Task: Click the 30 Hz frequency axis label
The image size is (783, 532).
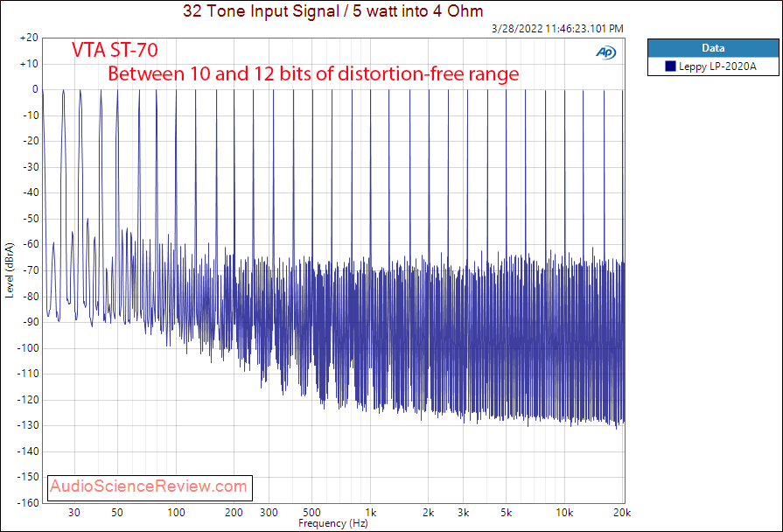Action: coord(74,513)
